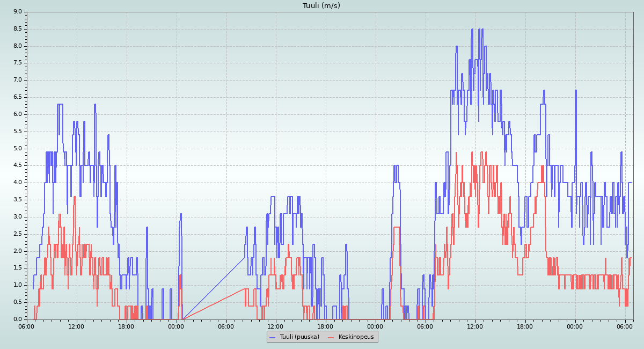Click the 2.5 label on the y-axis
The image size is (644, 349).
(17, 234)
